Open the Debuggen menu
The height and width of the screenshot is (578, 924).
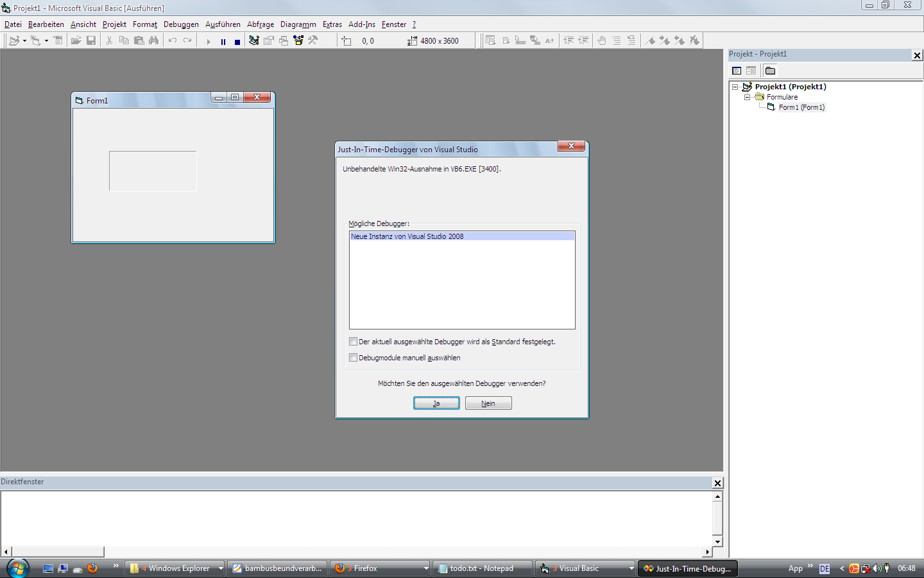pos(181,24)
